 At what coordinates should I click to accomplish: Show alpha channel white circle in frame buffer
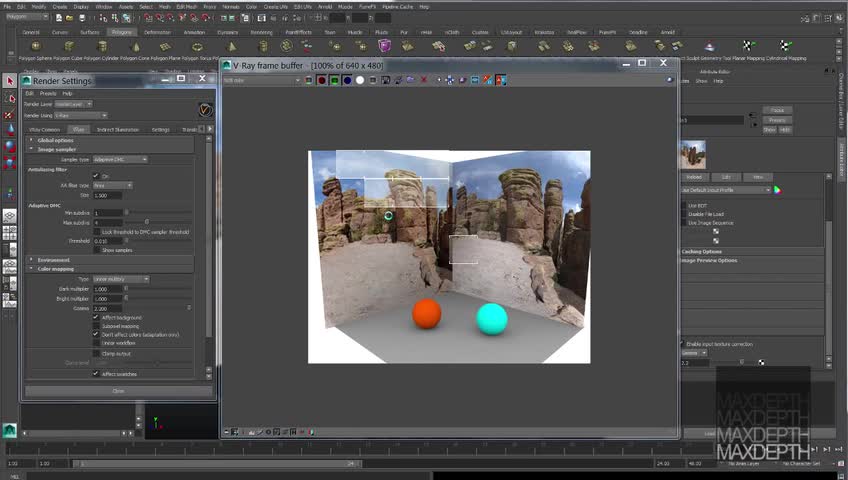(360, 80)
